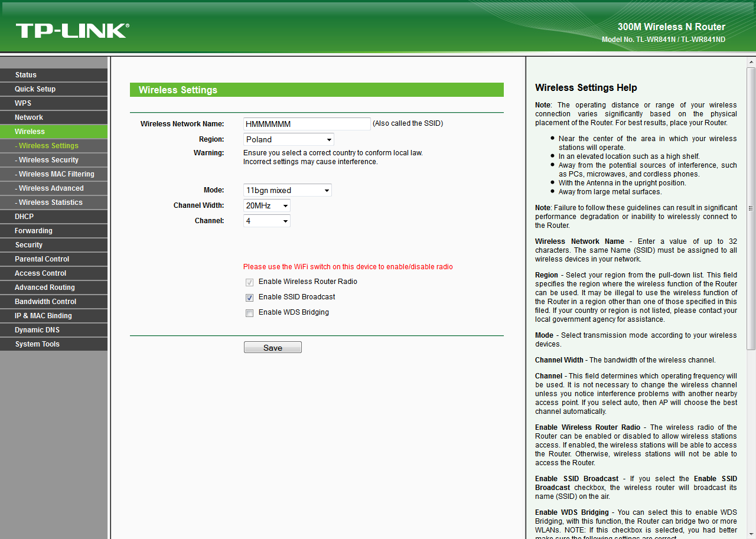756x539 pixels.
Task: Open the Network menu section
Action: tap(54, 117)
